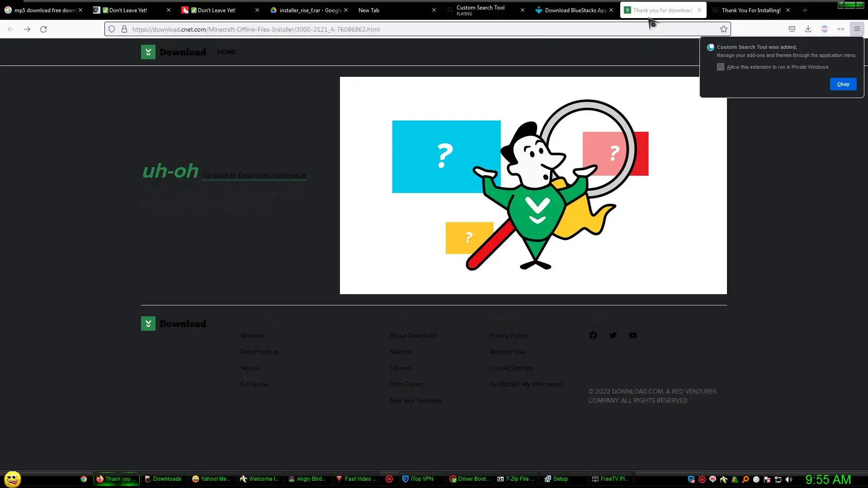This screenshot has width=868, height=488.
Task: Click the site padlock security icon
Action: 124,29
